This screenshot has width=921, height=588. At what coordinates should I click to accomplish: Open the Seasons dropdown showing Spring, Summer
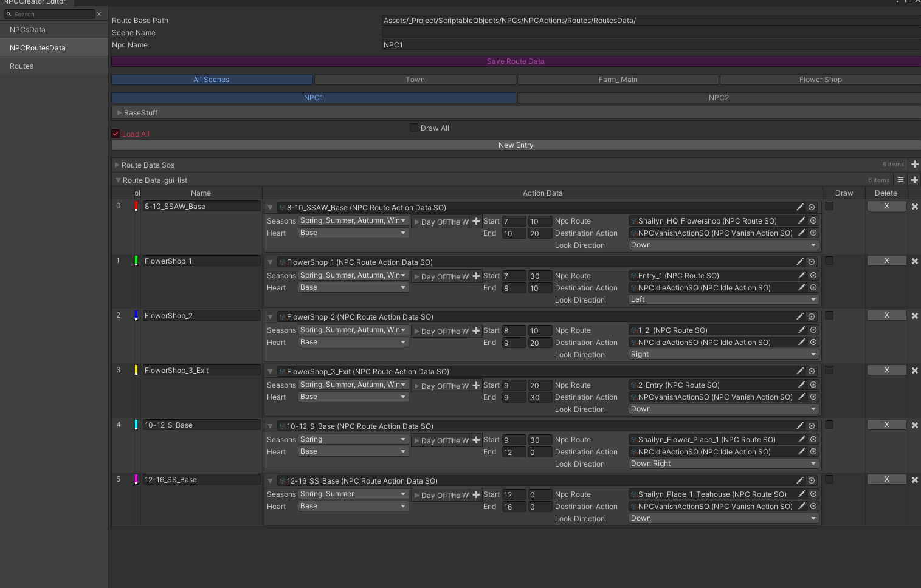[x=353, y=494]
